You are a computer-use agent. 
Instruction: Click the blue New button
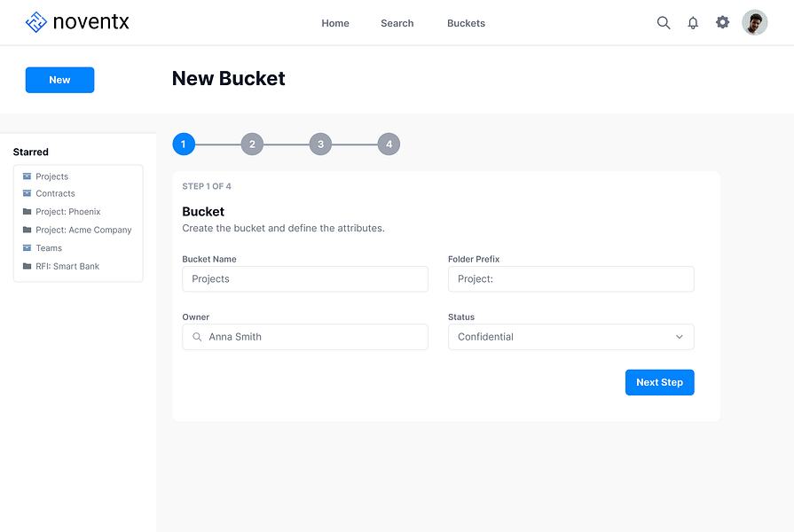point(59,80)
